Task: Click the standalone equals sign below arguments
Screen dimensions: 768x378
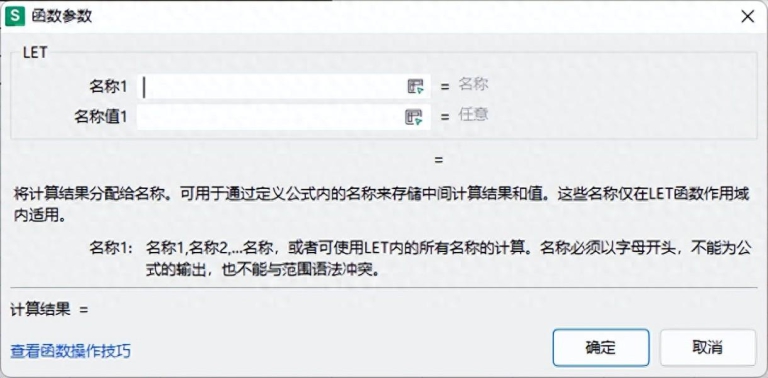Action: coord(439,160)
